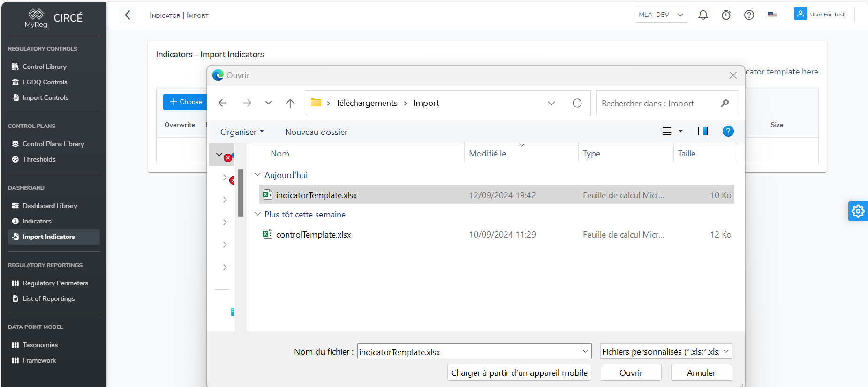This screenshot has width=868, height=387.
Task: Click the timer icon in header
Action: 726,15
